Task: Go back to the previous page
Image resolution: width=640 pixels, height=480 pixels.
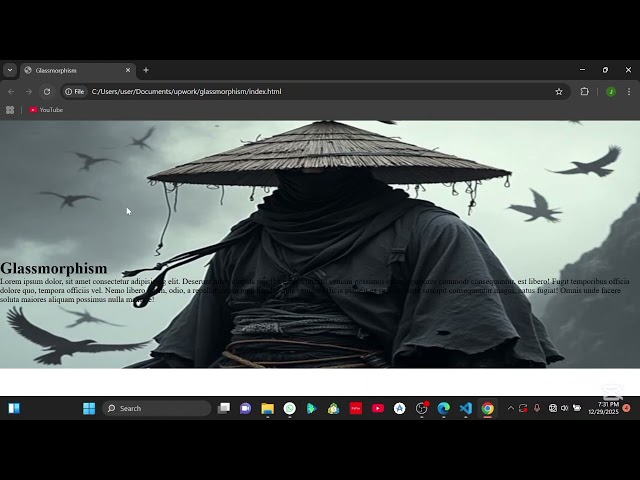Action: (11, 92)
